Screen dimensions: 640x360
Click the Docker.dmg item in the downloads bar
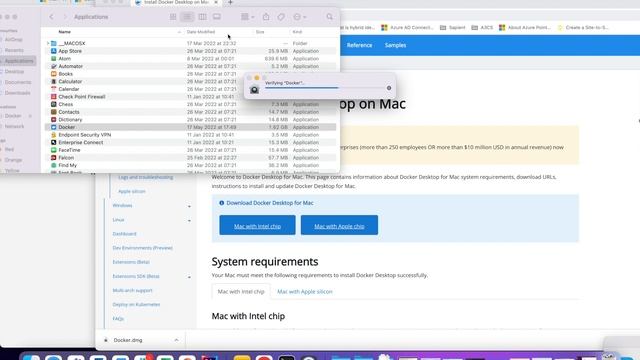128,340
